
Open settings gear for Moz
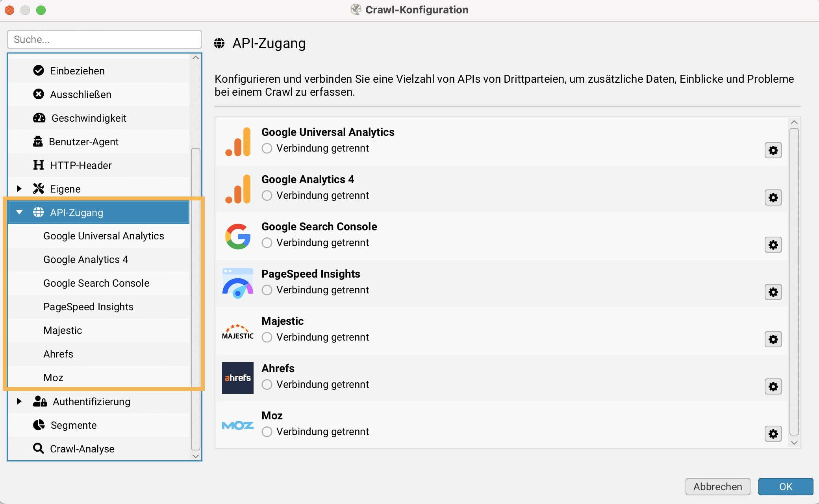(773, 434)
